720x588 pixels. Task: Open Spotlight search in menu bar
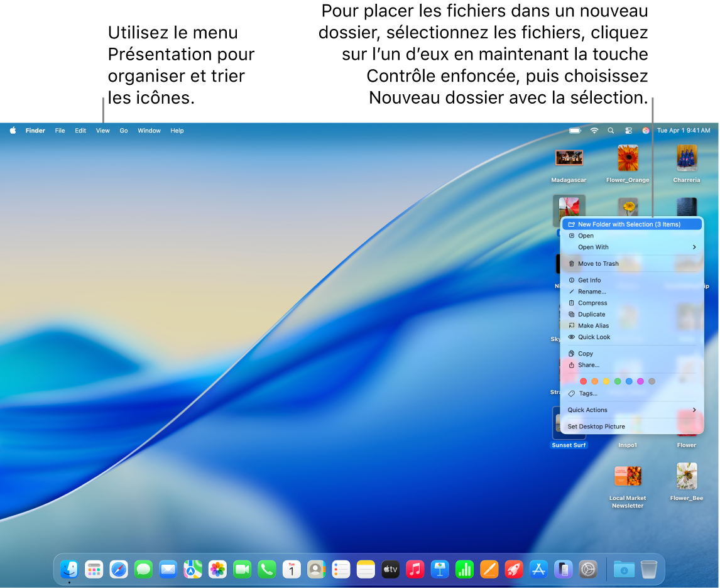[611, 131]
